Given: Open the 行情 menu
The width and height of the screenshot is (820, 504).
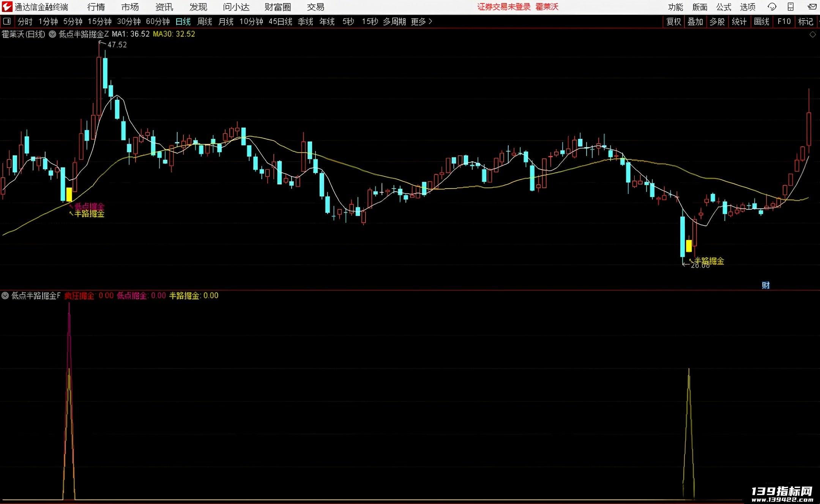Looking at the screenshot, I should 96,7.
